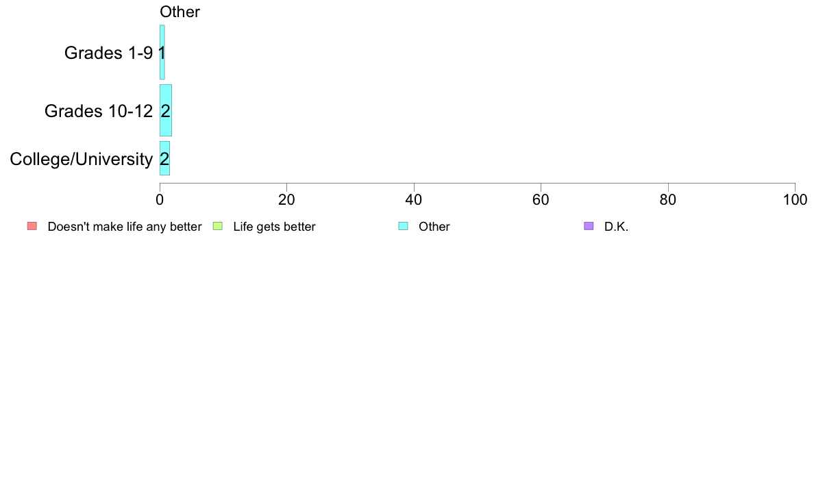Click the purple D.K. legend swatch
The width and height of the screenshot is (814, 504).
coord(588,226)
